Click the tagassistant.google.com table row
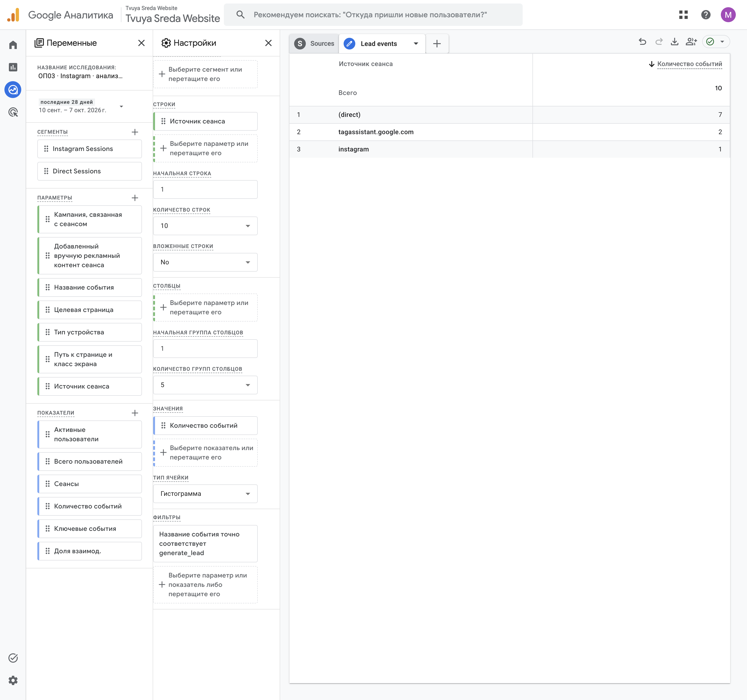Image resolution: width=747 pixels, height=700 pixels. 510,132
